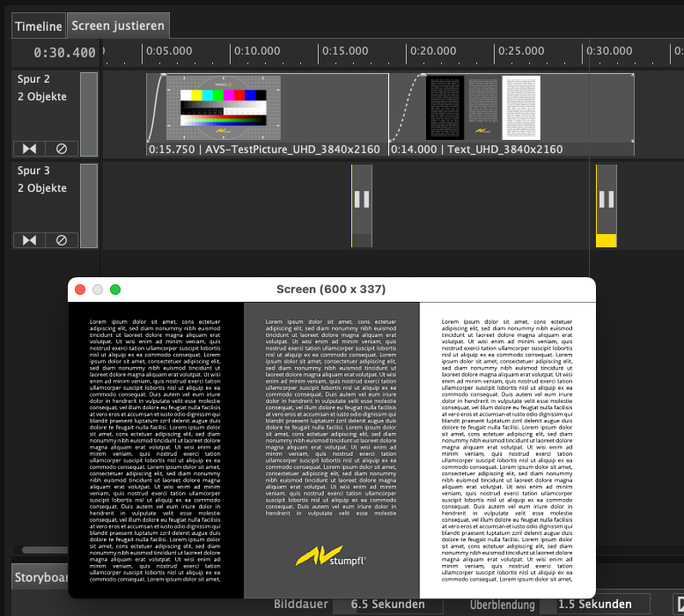This screenshot has height=616, width=684.
Task: Select the yellow-highlighted pause marker on Spur 3
Action: click(607, 206)
